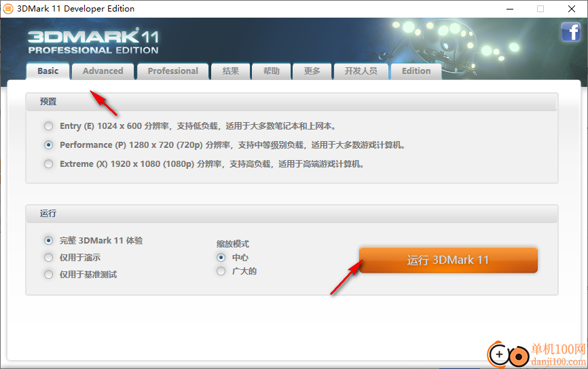This screenshot has width=588, height=369.
Task: Open the Professional tab
Action: coord(173,71)
